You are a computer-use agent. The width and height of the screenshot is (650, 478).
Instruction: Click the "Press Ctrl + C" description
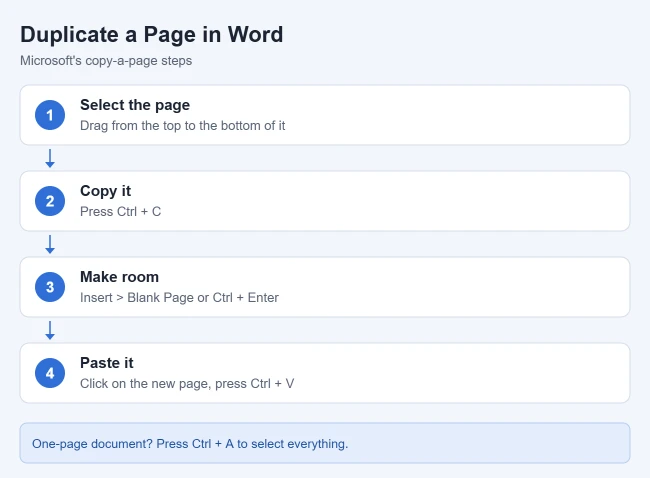tap(120, 211)
